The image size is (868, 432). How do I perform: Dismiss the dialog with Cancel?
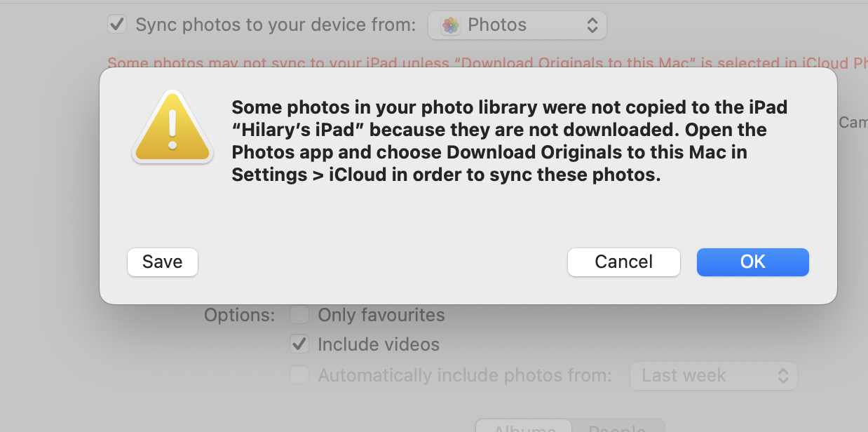point(623,262)
